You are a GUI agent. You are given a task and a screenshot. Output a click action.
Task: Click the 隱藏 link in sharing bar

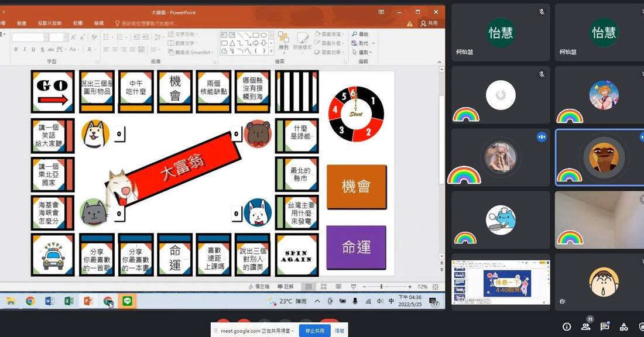[x=340, y=331]
